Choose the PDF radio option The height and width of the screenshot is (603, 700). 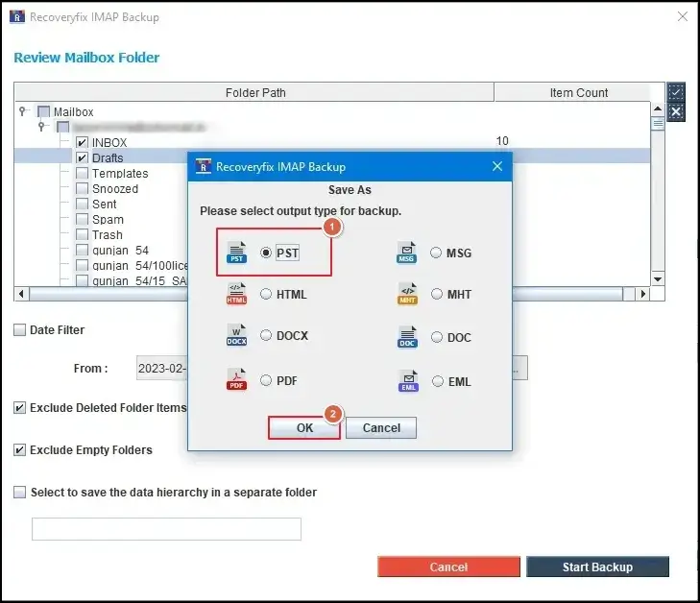click(266, 380)
